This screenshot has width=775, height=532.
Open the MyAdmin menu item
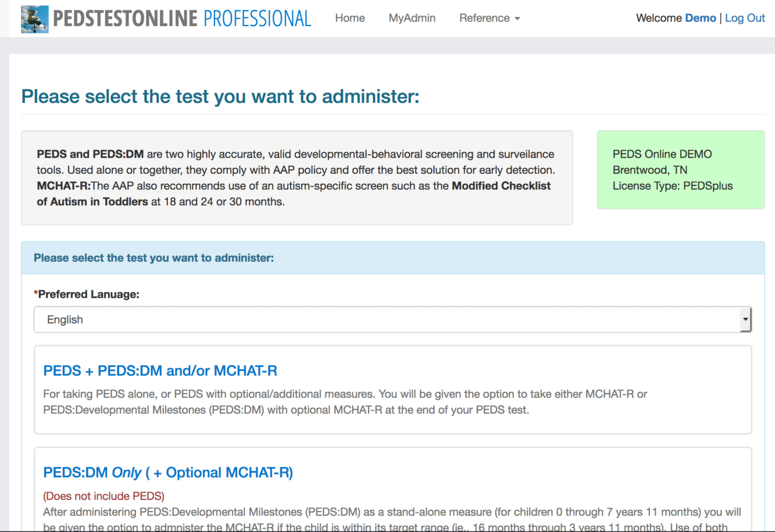[412, 18]
